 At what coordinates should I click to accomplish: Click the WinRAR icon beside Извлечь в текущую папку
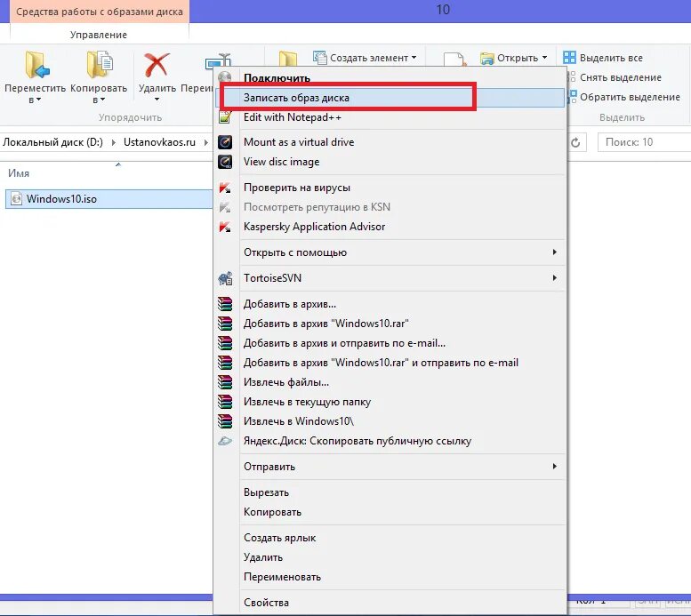click(225, 402)
